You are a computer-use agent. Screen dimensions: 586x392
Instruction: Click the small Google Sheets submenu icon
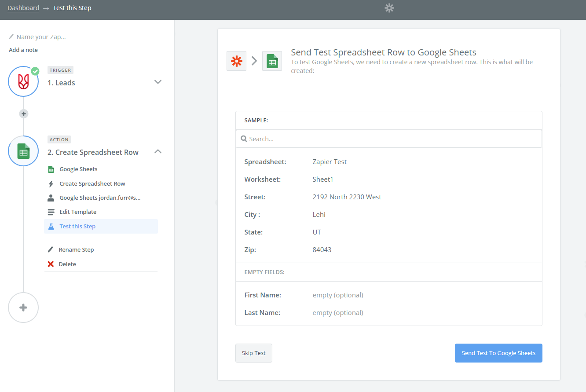tap(51, 169)
